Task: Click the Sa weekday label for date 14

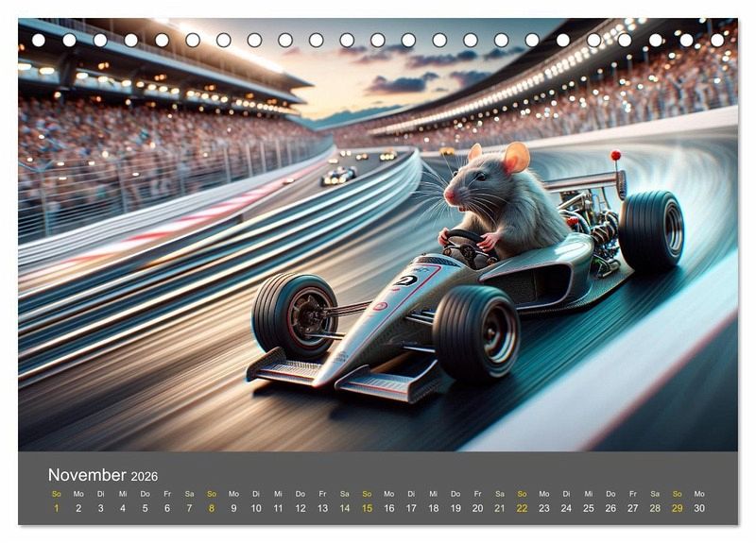Action: pyautogui.click(x=345, y=494)
